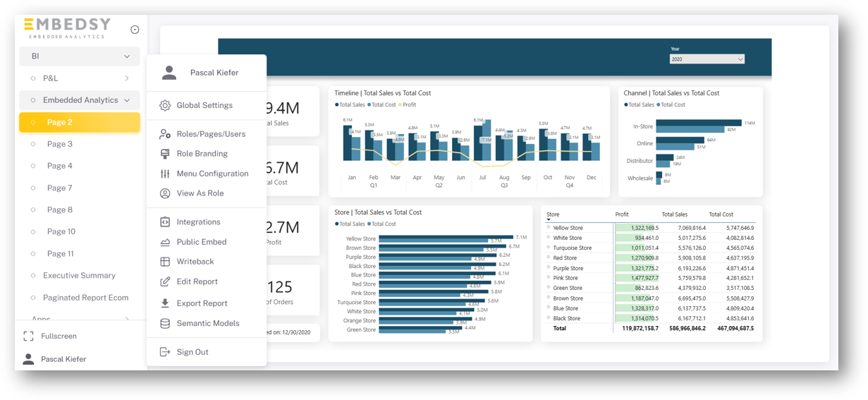Open the Year 2020 dropdown
The height and width of the screenshot is (400, 868).
pyautogui.click(x=707, y=59)
